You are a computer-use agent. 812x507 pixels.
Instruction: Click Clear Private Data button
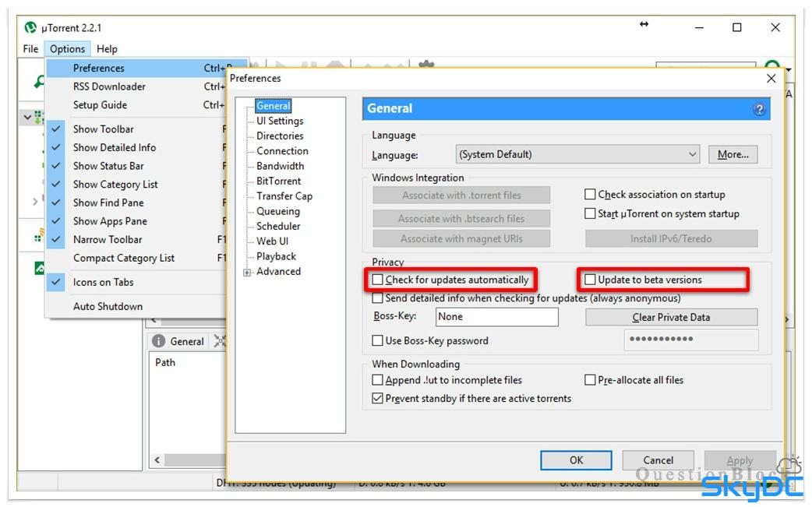[671, 318]
